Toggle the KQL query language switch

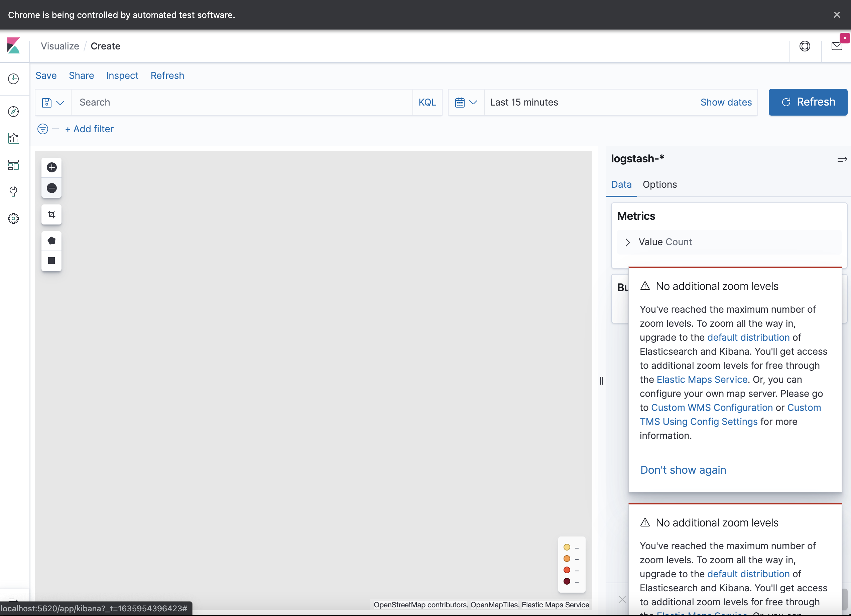[x=427, y=102]
